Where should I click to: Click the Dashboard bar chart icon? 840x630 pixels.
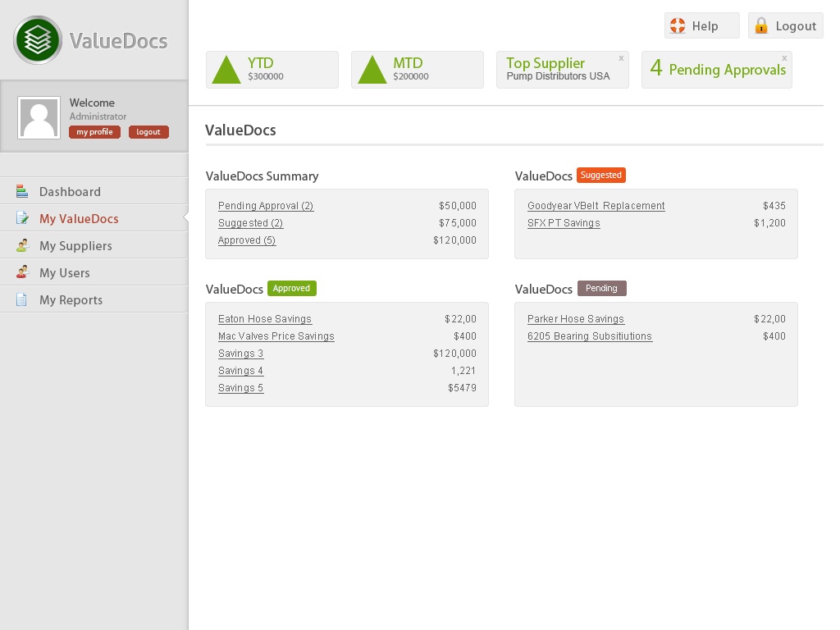coord(22,192)
